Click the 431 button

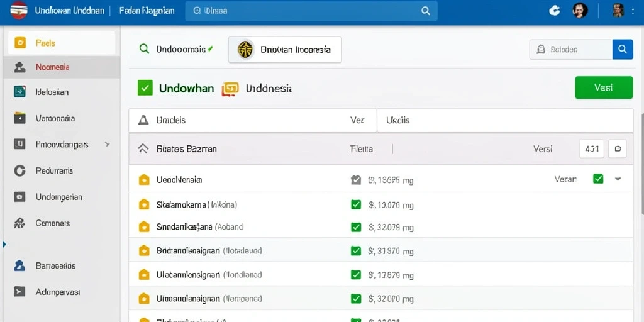point(591,148)
